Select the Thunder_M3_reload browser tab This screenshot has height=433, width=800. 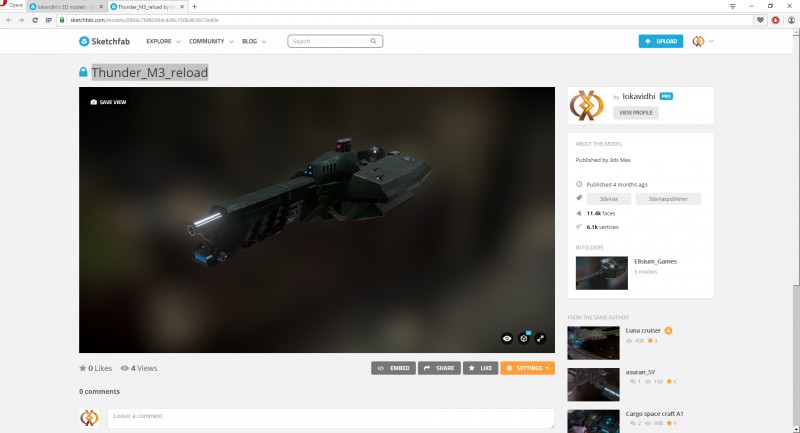coord(148,7)
